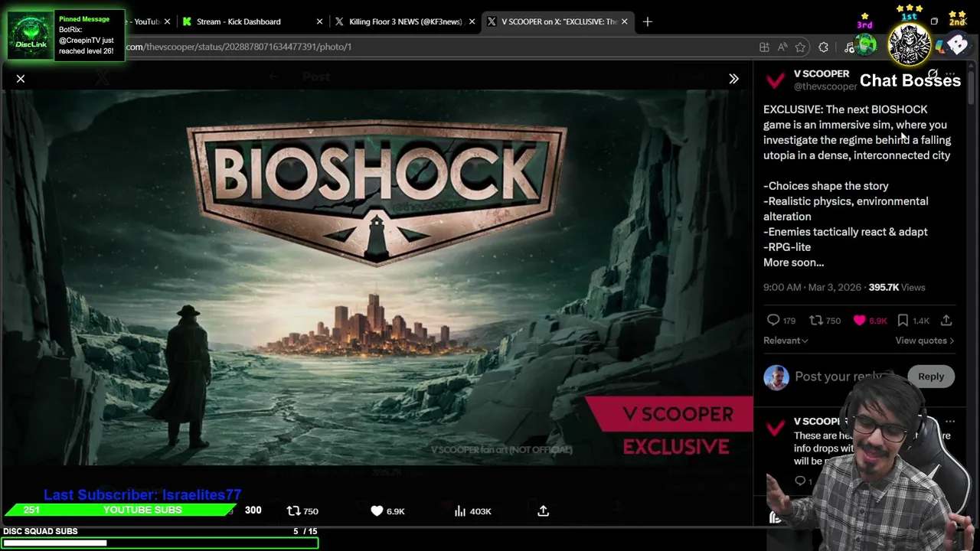This screenshot has width=980, height=551.
Task: Repost the tweet via sidebar 750 icon
Action: point(825,321)
